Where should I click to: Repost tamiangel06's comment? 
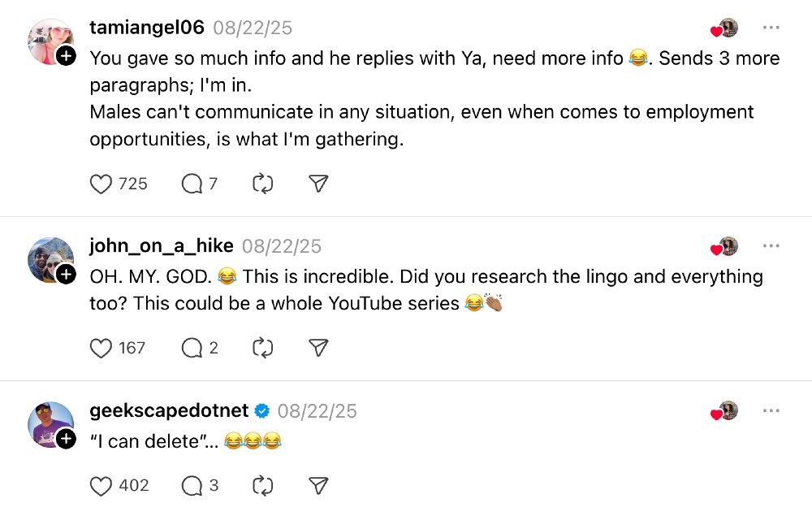(262, 184)
